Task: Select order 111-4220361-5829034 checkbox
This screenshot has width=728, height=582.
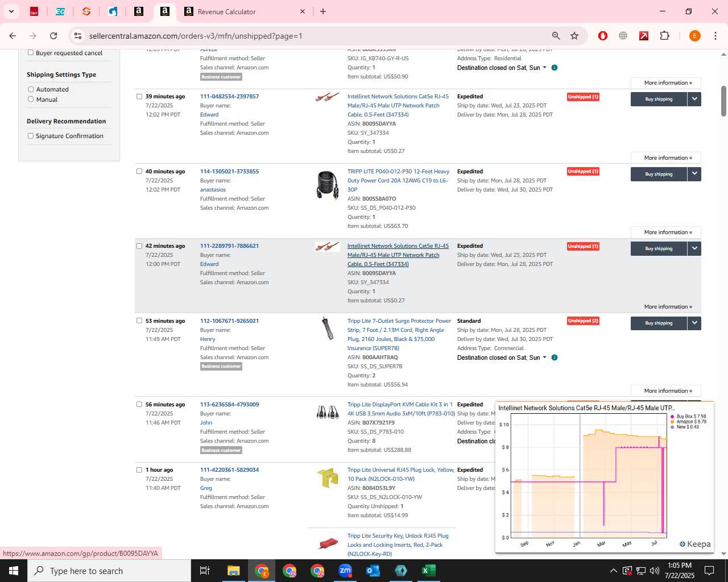Action: tap(139, 470)
